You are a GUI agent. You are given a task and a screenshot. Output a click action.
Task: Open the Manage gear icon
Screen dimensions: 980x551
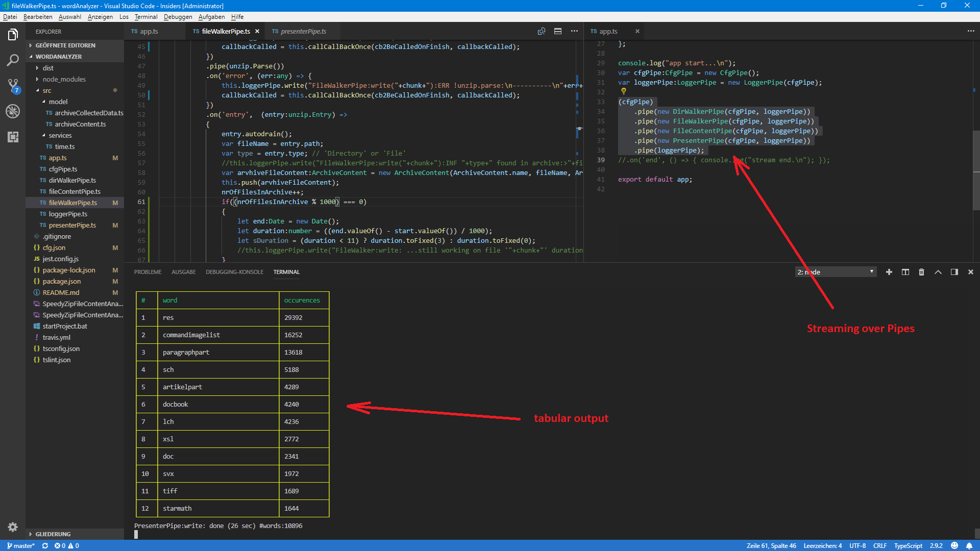(x=13, y=527)
